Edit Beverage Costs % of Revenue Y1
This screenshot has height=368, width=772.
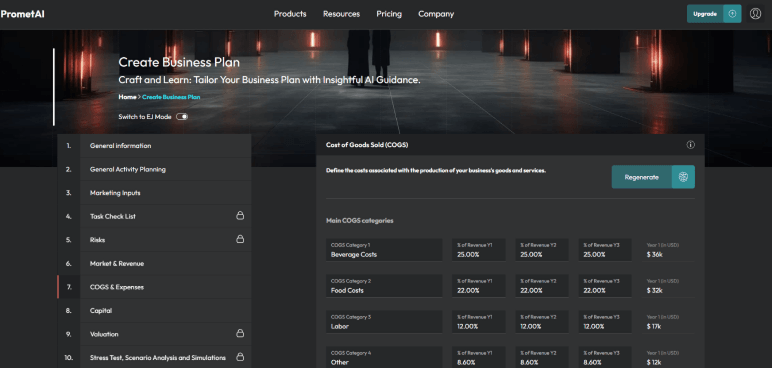(x=479, y=250)
